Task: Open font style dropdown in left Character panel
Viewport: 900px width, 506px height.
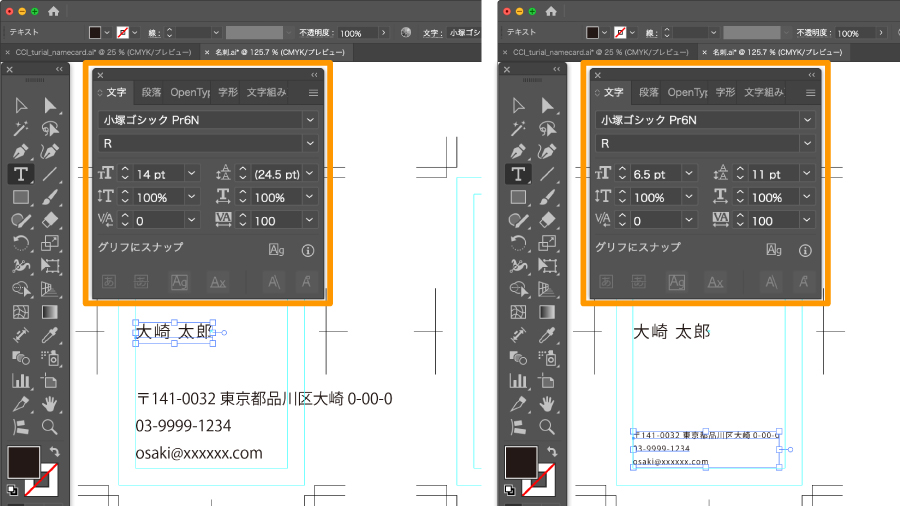Action: pos(310,143)
